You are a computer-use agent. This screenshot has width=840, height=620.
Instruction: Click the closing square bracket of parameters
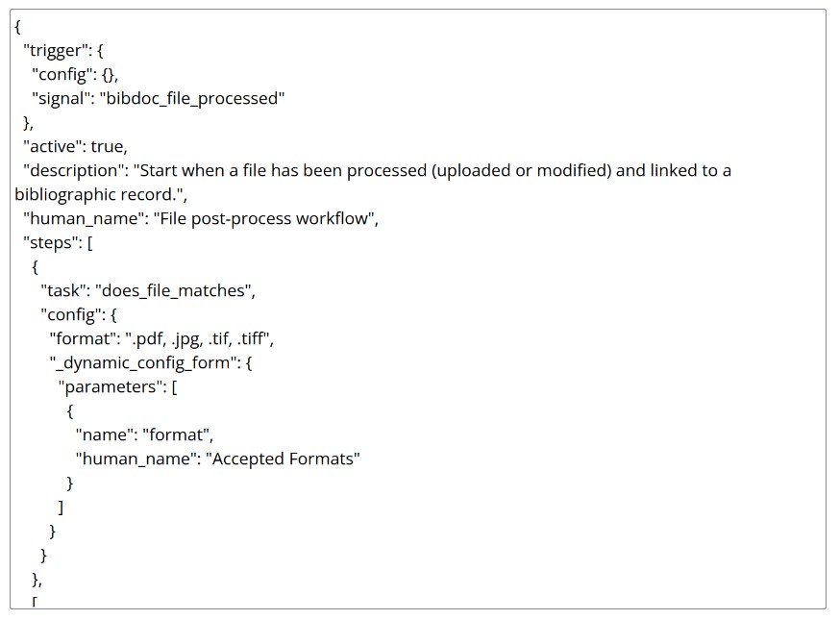pyautogui.click(x=61, y=507)
